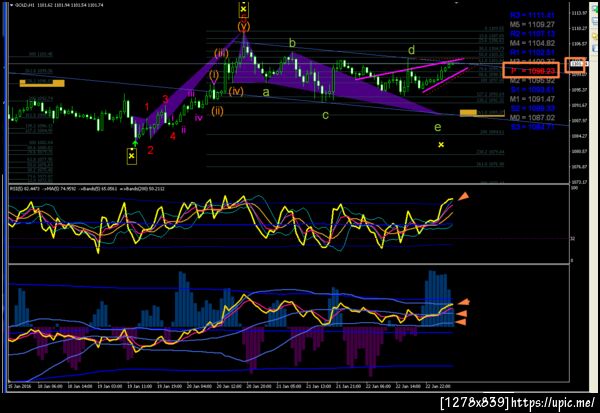600x413 pixels.
Task: Select the orange wave label (v) at peak
Action: click(x=244, y=26)
